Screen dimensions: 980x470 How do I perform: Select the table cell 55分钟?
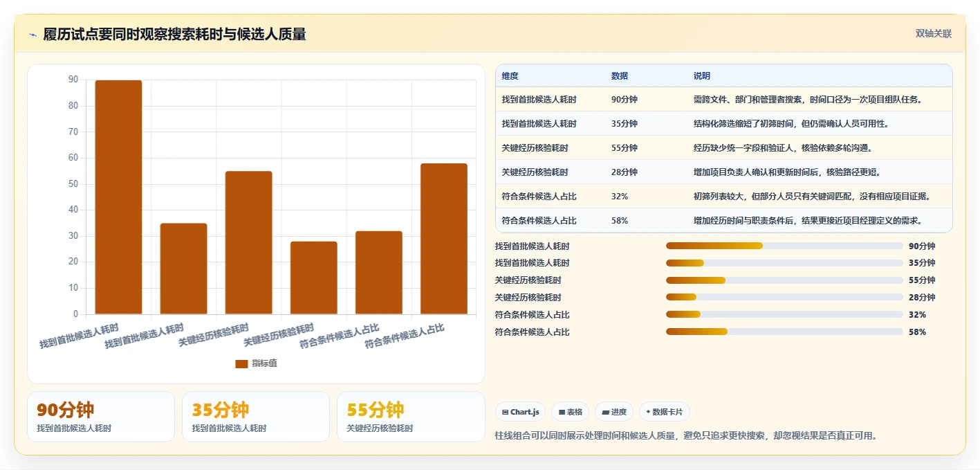(625, 148)
